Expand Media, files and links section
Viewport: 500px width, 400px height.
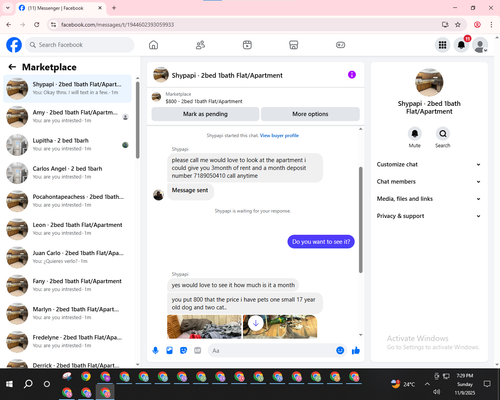(429, 199)
